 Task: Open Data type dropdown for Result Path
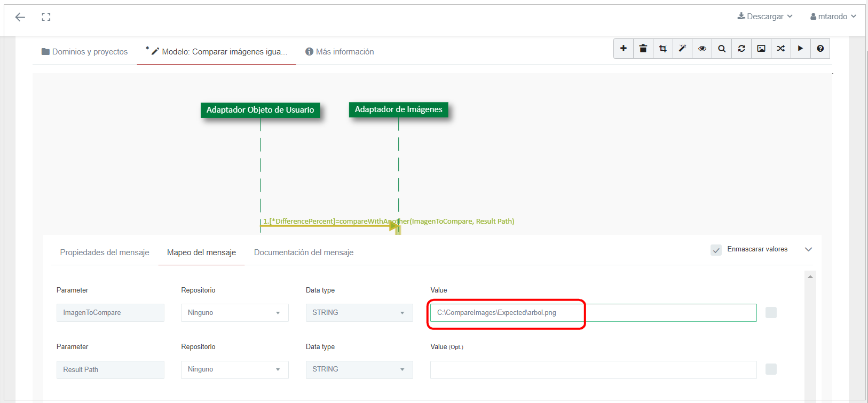click(359, 369)
